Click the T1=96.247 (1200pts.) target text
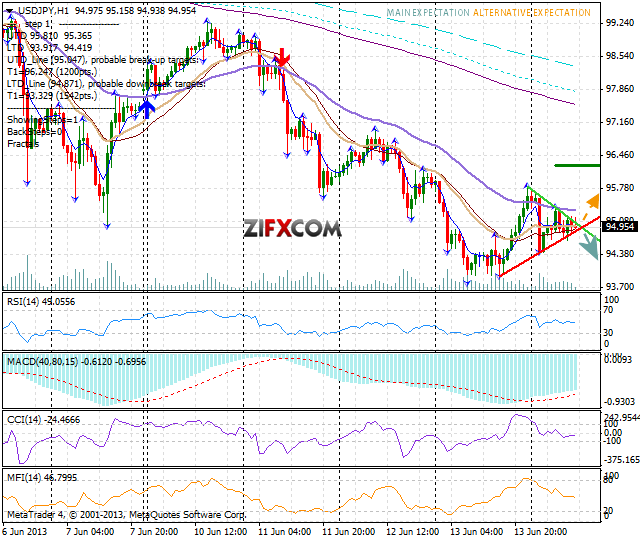Image resolution: width=640 pixels, height=540 pixels. 52,72
